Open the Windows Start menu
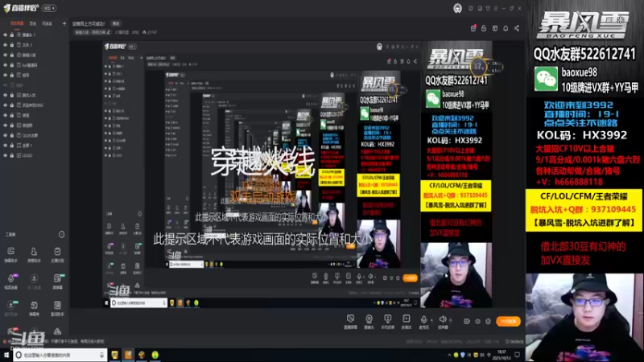 6,355
